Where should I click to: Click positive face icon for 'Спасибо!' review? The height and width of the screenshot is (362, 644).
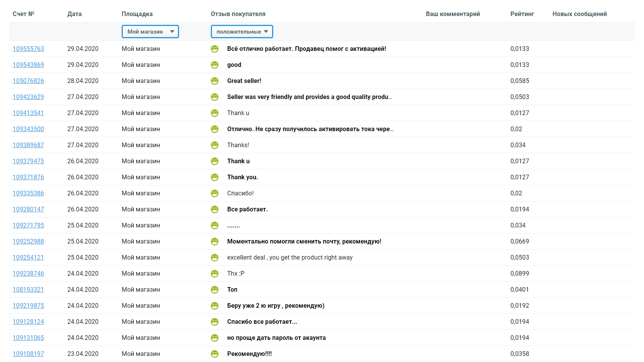coord(215,193)
